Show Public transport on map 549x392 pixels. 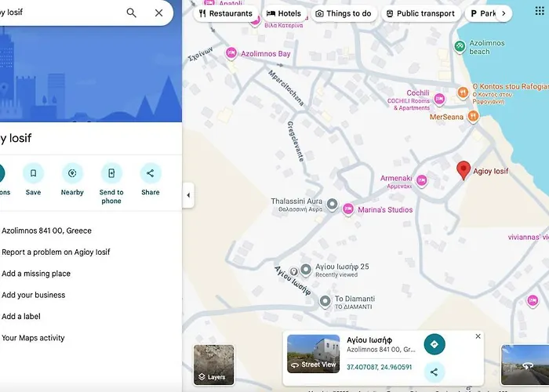click(x=420, y=13)
